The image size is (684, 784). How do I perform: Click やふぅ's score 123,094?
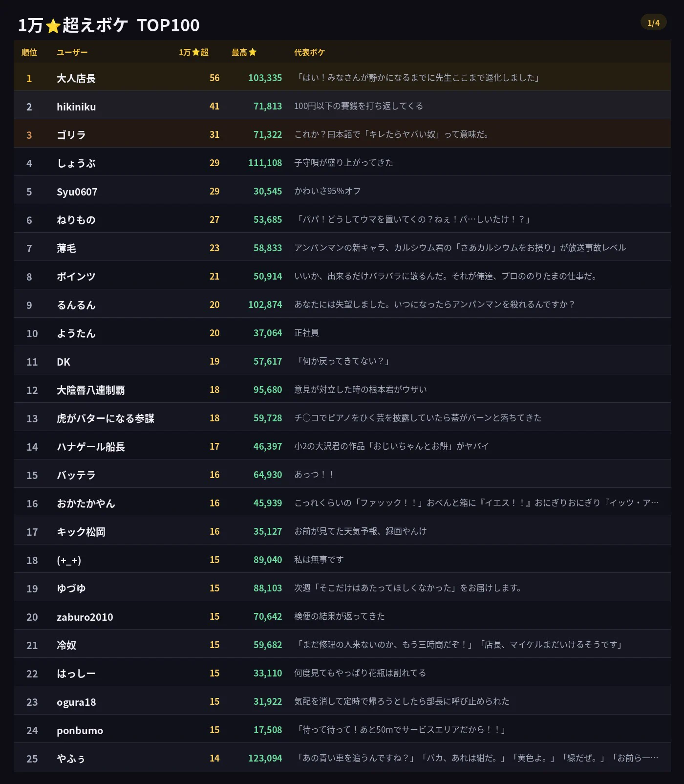(265, 758)
